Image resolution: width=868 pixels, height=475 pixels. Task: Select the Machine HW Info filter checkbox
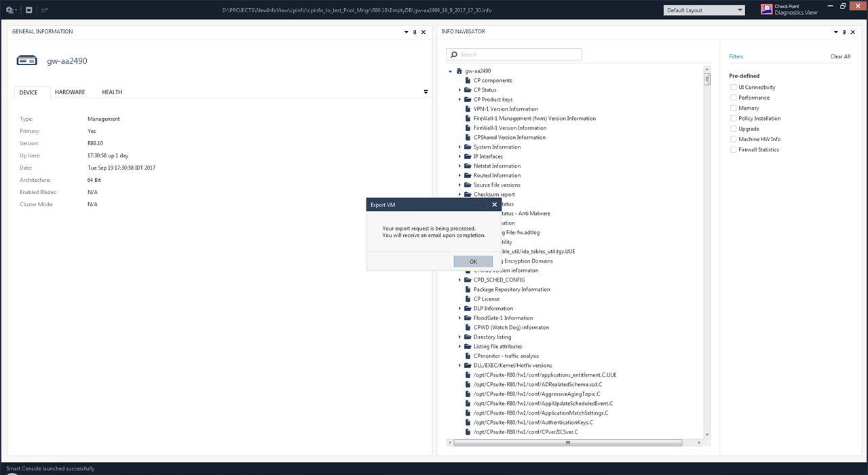(733, 139)
